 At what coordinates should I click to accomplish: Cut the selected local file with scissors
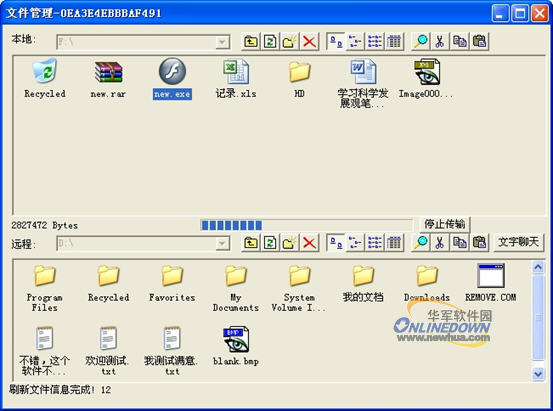[x=439, y=42]
